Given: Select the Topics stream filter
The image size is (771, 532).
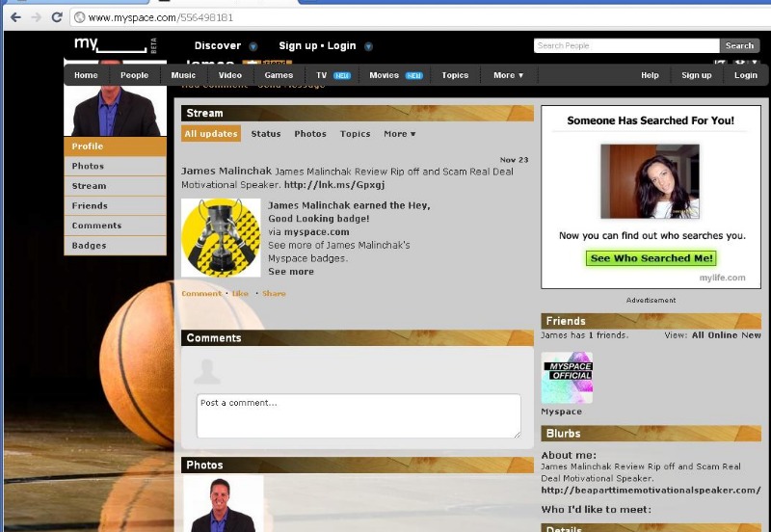Looking at the screenshot, I should (355, 134).
